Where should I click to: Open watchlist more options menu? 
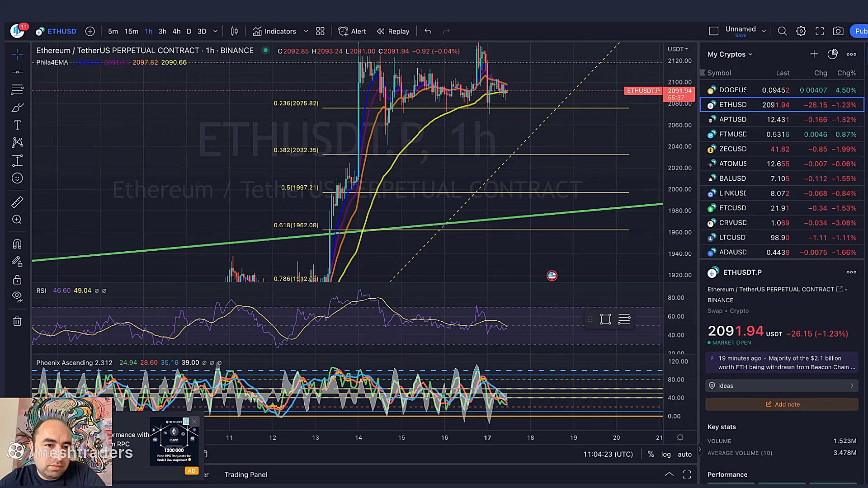851,54
